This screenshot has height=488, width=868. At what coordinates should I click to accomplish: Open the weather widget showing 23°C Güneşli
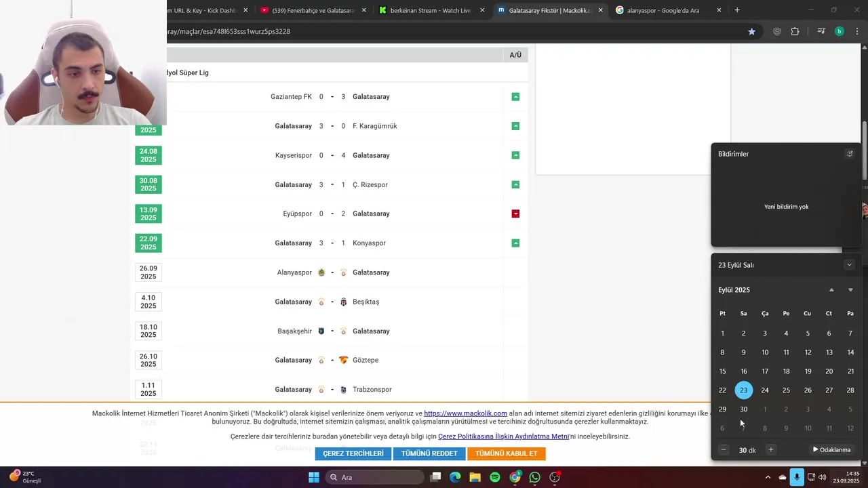pos(26,477)
